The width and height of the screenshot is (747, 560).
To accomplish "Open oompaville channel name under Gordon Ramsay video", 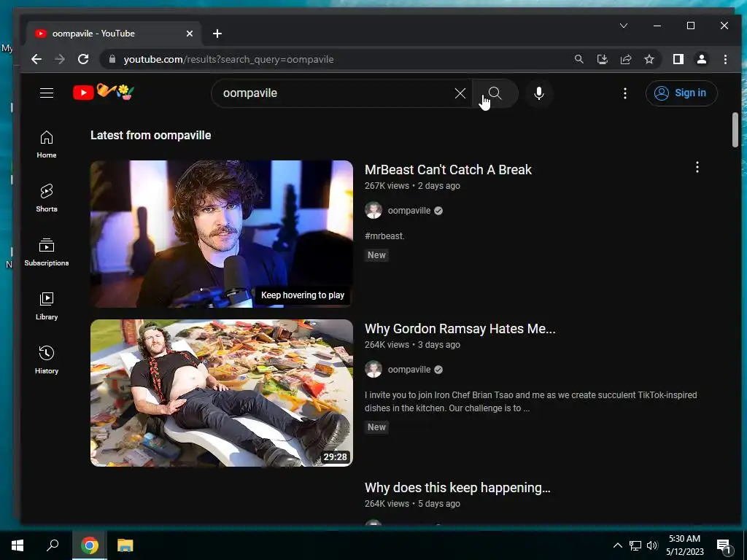I will [409, 370].
